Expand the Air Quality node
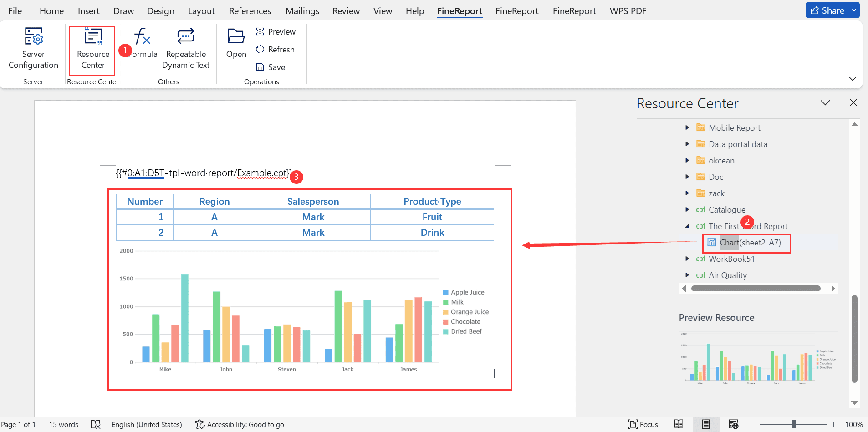This screenshot has height=432, width=868. [687, 275]
